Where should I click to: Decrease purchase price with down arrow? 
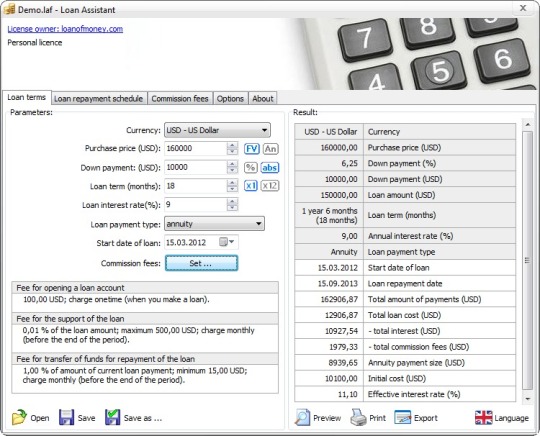232,152
